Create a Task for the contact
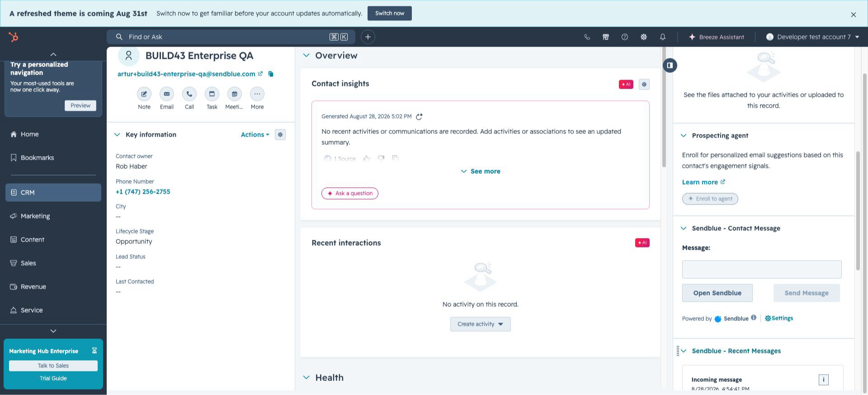The height and width of the screenshot is (395, 868). (212, 94)
